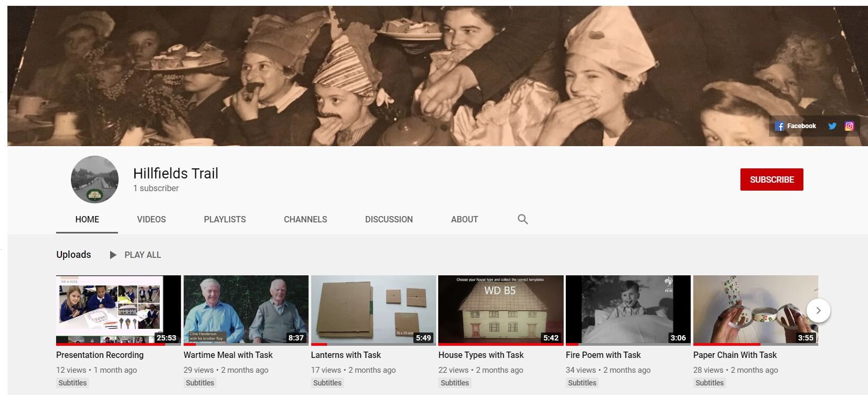The width and height of the screenshot is (868, 395).
Task: Click the 3:06 duration badge
Action: pyautogui.click(x=678, y=338)
